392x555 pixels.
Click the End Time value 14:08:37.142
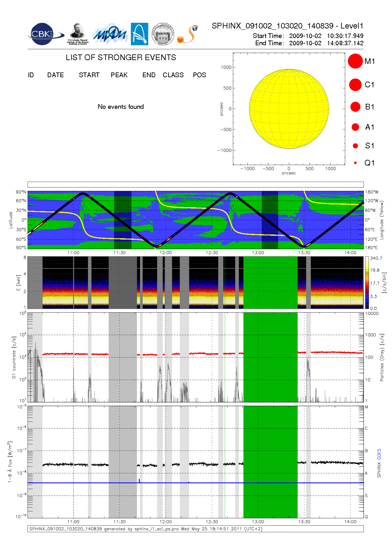point(345,43)
